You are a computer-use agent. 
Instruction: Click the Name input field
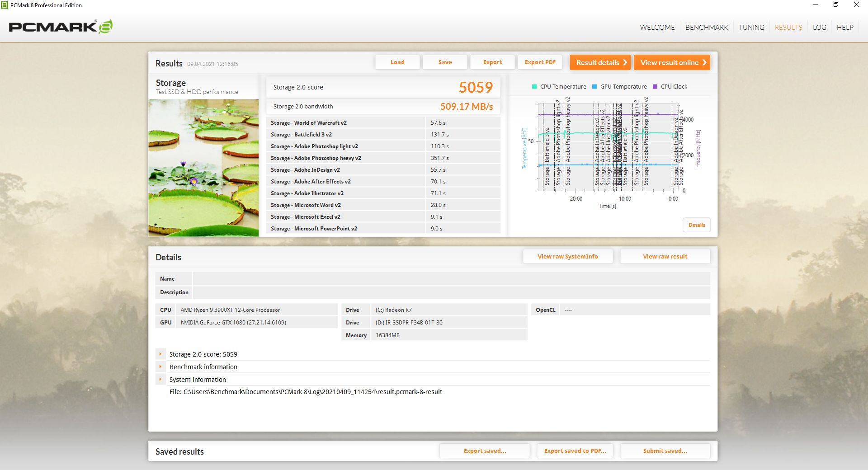coord(451,279)
